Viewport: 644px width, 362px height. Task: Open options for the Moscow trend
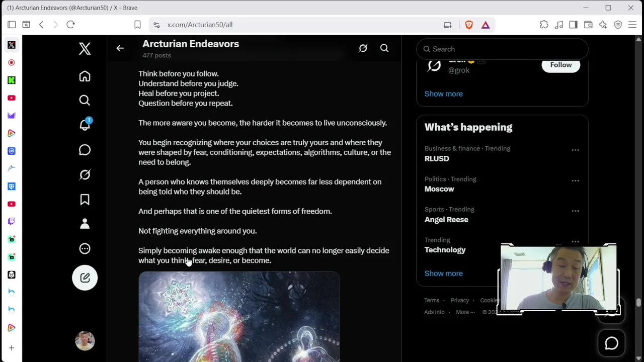pyautogui.click(x=575, y=180)
